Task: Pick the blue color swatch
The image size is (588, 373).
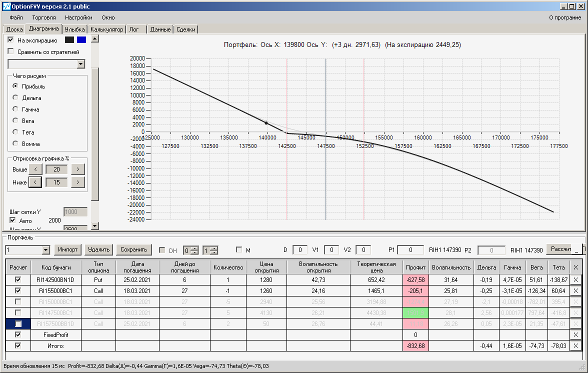Action: [x=81, y=39]
